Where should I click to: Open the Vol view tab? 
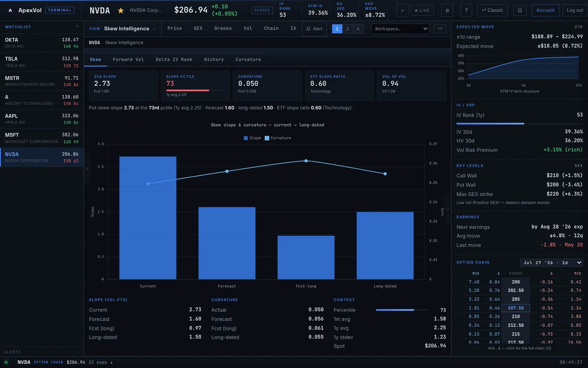248,29
